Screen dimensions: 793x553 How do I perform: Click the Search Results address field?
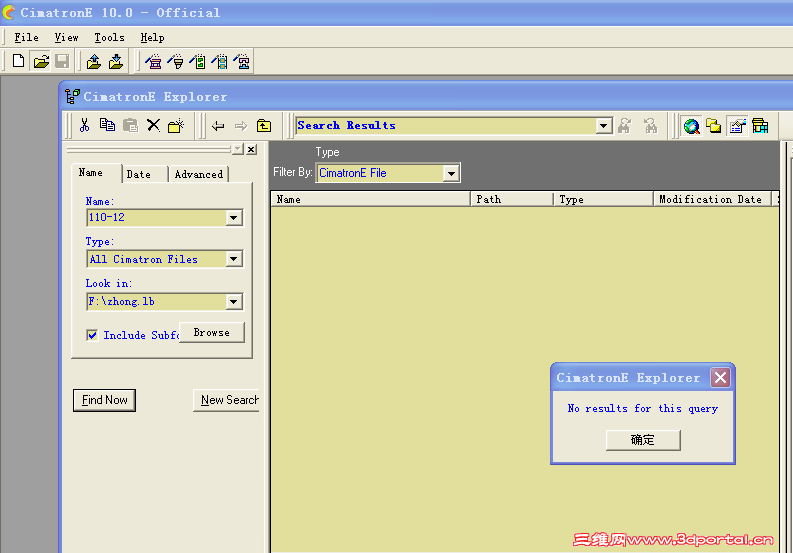446,125
